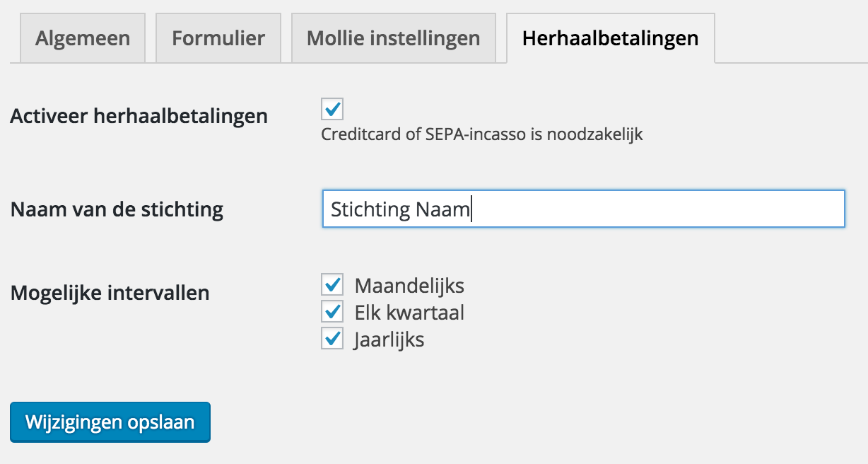Select the Herhaalbetalingen tab

pos(610,38)
